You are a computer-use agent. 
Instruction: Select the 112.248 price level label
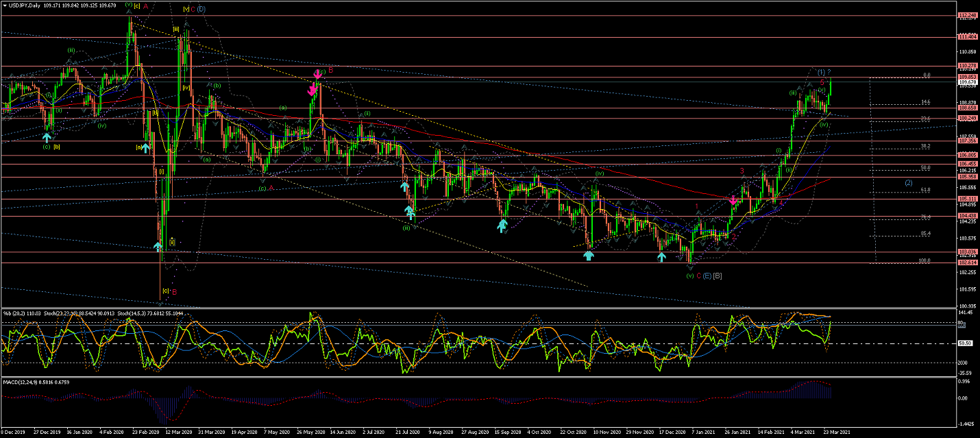(967, 15)
